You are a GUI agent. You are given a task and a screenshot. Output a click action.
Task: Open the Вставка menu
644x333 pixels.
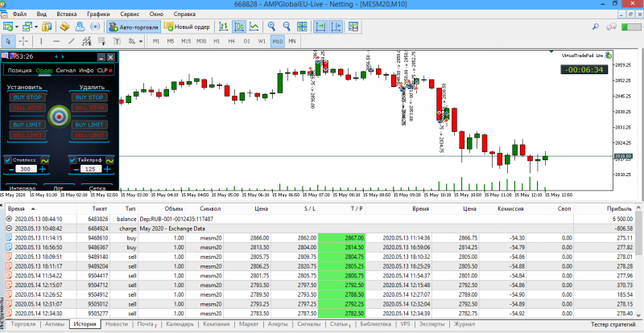[x=67, y=14]
